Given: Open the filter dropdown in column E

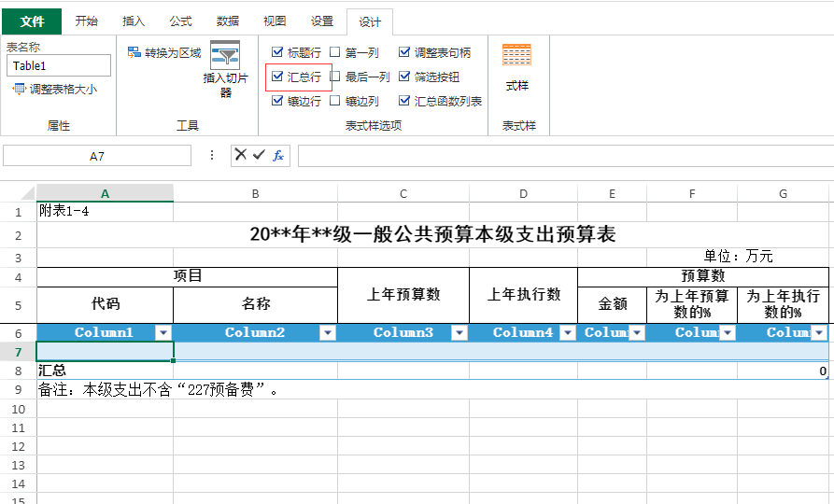Looking at the screenshot, I should point(637,333).
